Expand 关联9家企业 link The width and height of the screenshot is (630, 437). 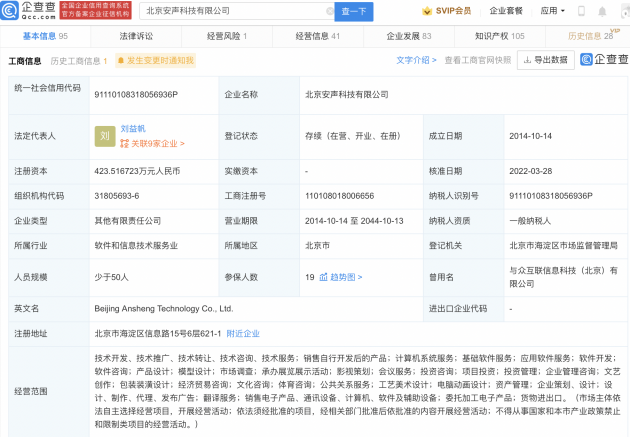point(158,143)
